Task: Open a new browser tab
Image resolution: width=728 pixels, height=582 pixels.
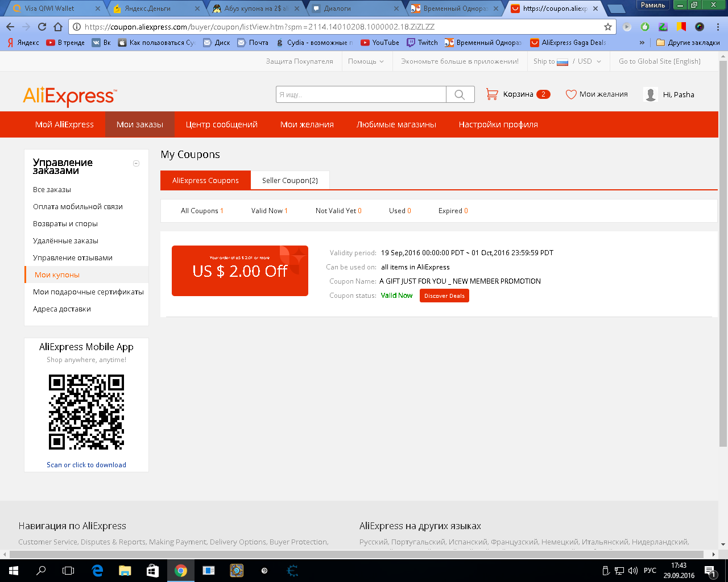Action: tap(617, 9)
